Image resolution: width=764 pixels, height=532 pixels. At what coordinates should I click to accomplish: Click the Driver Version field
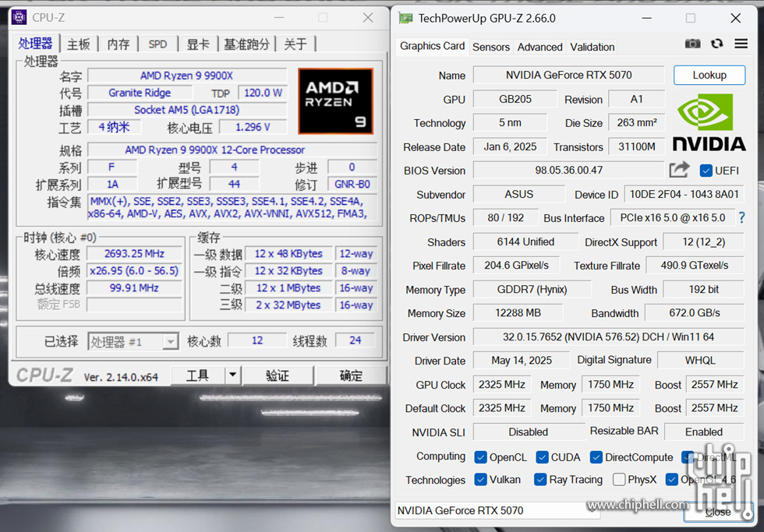(609, 336)
